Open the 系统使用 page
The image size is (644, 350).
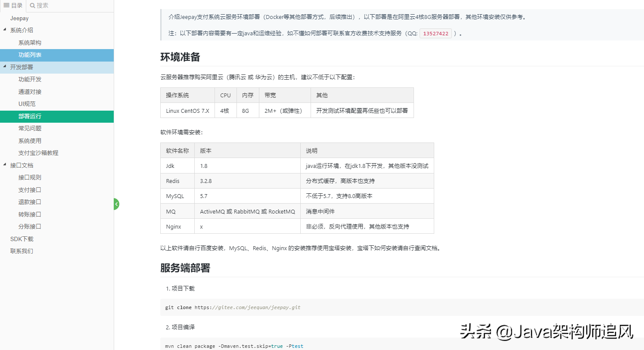[30, 140]
